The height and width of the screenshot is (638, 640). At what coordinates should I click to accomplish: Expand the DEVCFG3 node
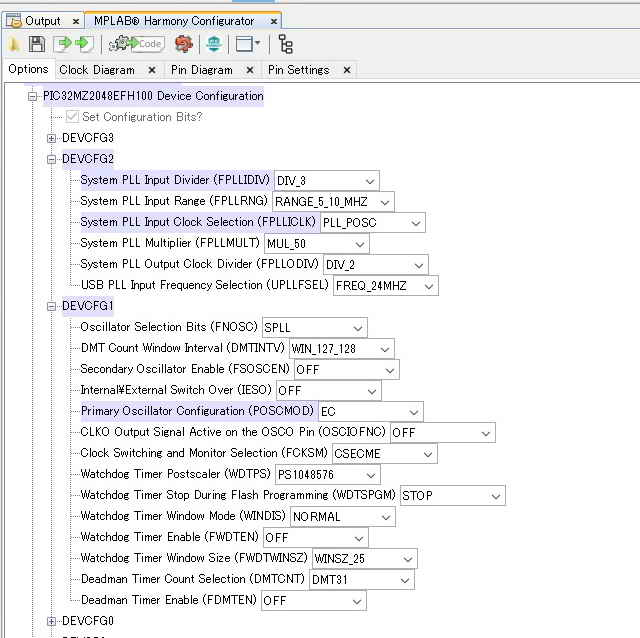[x=51, y=138]
